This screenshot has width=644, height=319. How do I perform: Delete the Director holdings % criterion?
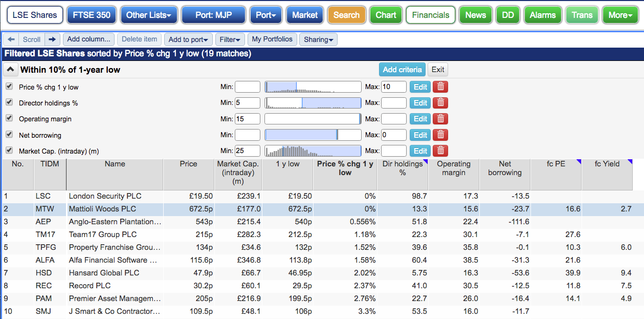440,103
